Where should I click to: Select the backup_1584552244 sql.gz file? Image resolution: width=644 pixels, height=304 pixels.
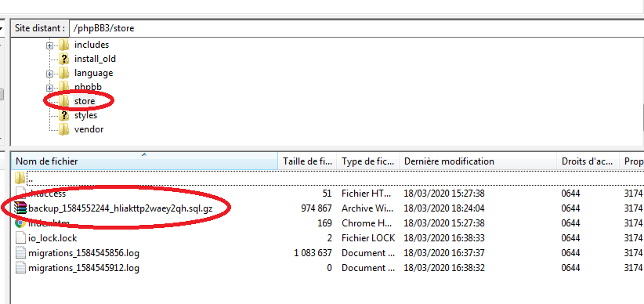coord(121,208)
